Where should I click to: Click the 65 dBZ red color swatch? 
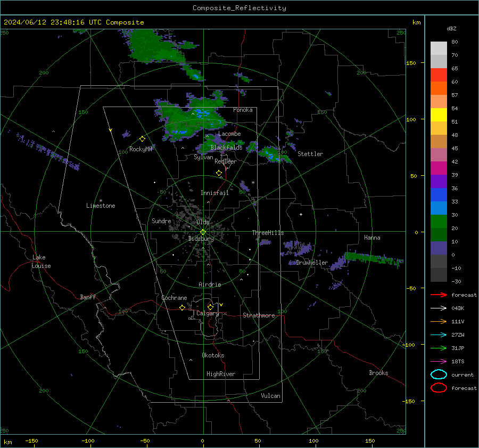(439, 75)
